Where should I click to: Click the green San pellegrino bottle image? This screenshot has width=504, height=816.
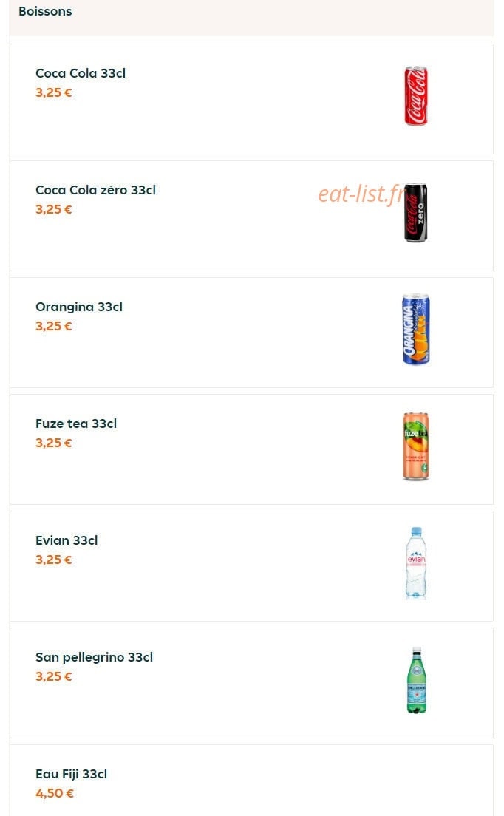(x=416, y=680)
